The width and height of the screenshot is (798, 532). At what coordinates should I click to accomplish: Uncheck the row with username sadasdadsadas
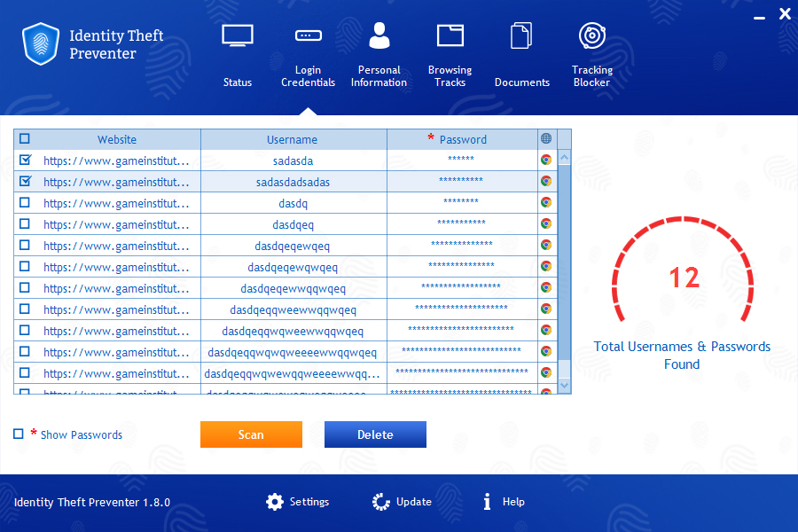(25, 182)
